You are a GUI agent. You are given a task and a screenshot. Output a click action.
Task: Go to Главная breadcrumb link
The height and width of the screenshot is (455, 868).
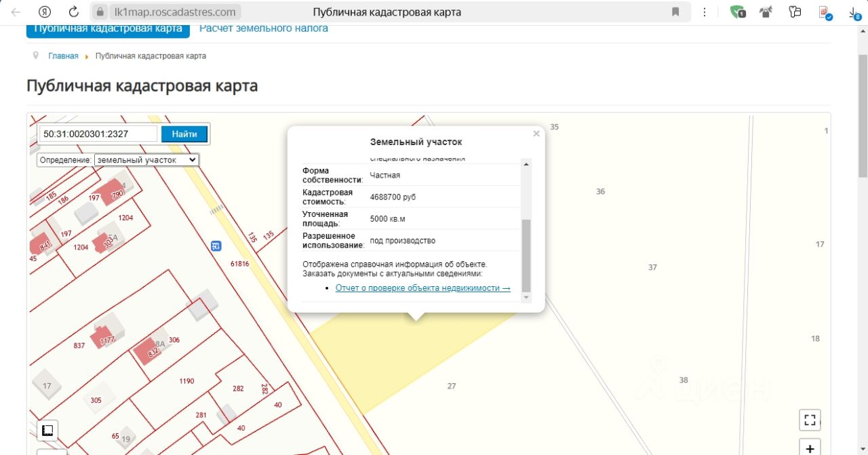[63, 56]
